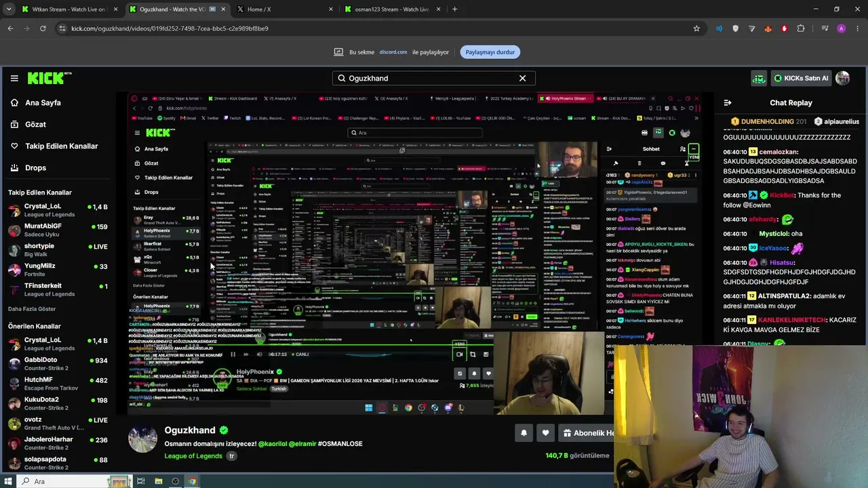Open recommended channel GabbiDoto
868x488 pixels.
tap(58, 364)
